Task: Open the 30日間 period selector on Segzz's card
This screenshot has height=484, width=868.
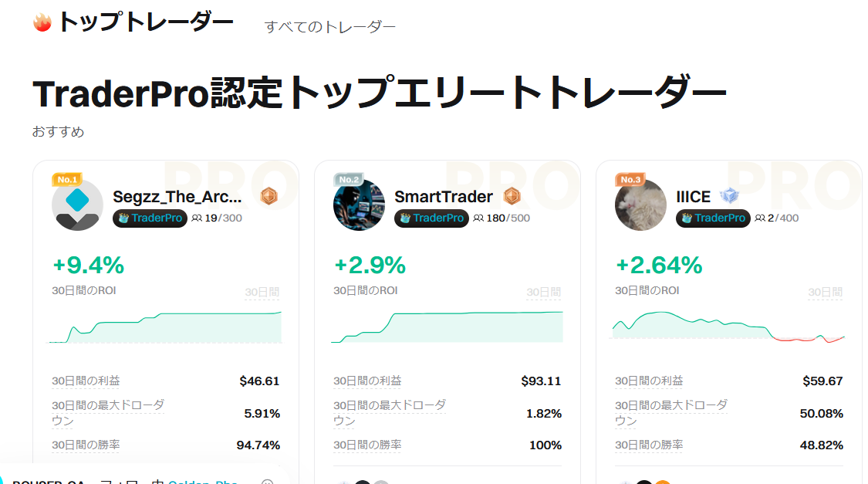Action: 262,293
